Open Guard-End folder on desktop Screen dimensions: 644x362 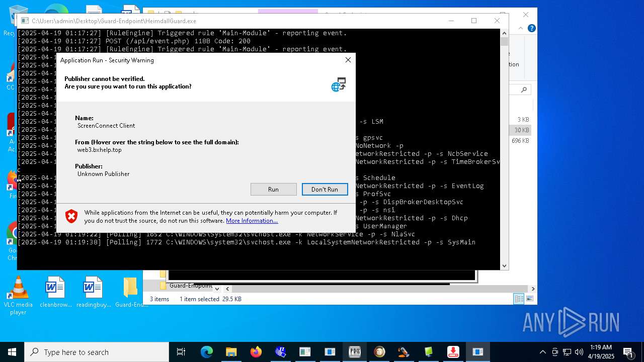point(131,292)
